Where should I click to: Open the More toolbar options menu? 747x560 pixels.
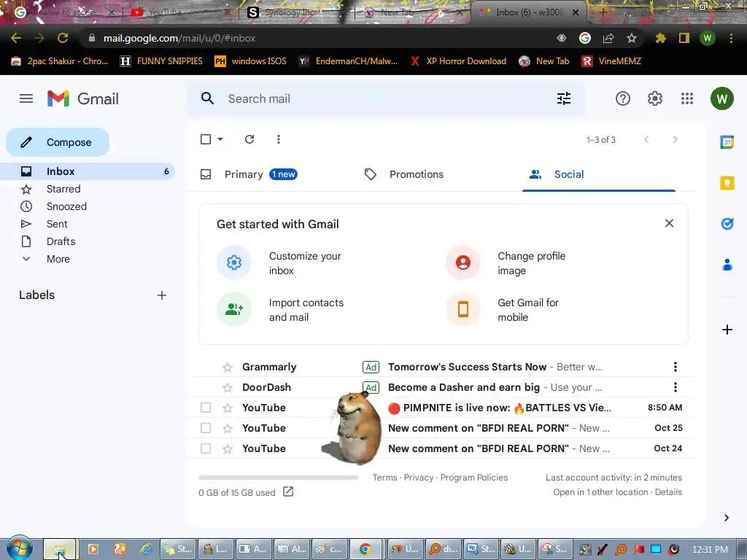coord(278,139)
